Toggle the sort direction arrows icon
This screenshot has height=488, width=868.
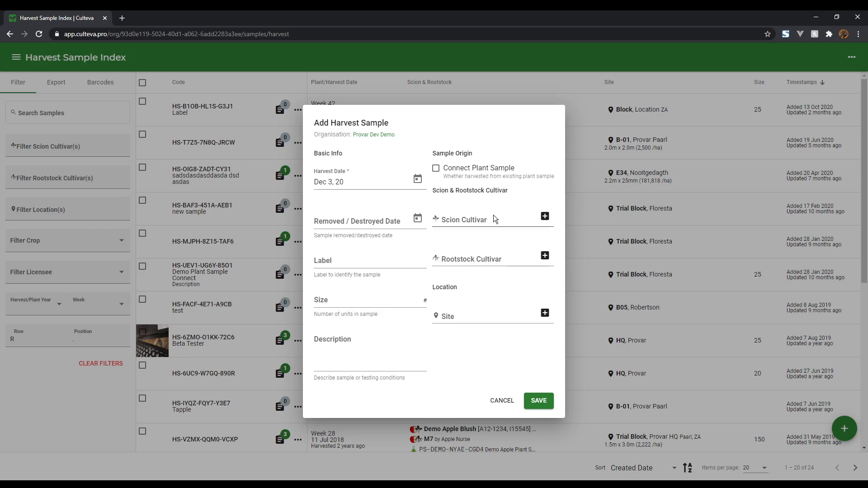click(688, 468)
